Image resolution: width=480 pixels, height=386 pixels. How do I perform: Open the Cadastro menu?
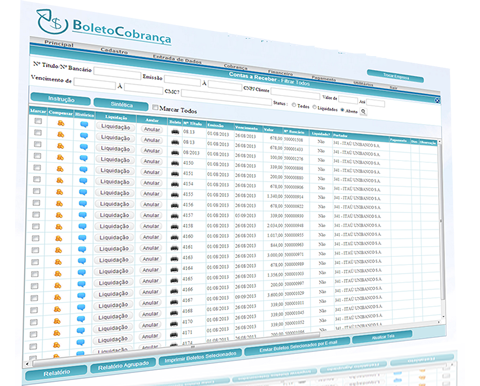[114, 51]
